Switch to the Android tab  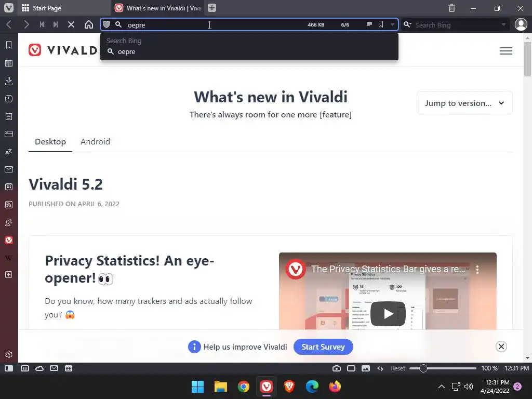pos(96,142)
